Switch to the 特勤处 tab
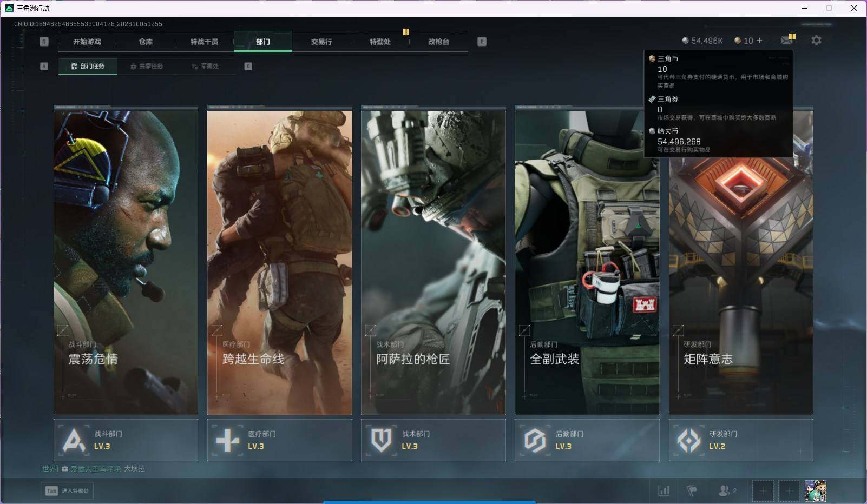The height and width of the screenshot is (504, 867). (380, 42)
